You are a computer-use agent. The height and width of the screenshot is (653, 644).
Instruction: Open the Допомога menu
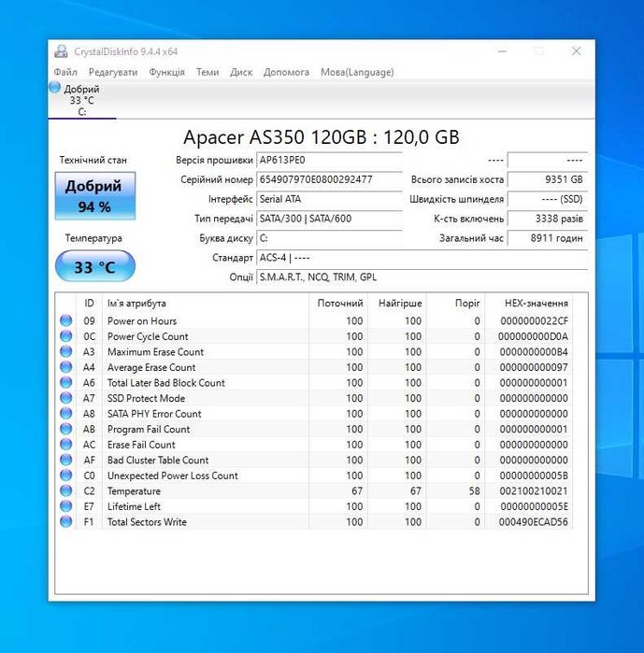[x=286, y=72]
